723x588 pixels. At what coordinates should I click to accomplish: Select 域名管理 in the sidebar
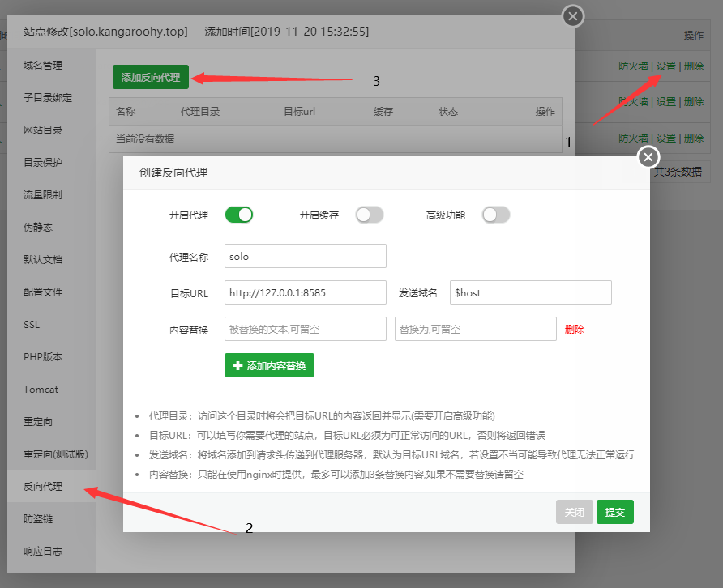[43, 65]
